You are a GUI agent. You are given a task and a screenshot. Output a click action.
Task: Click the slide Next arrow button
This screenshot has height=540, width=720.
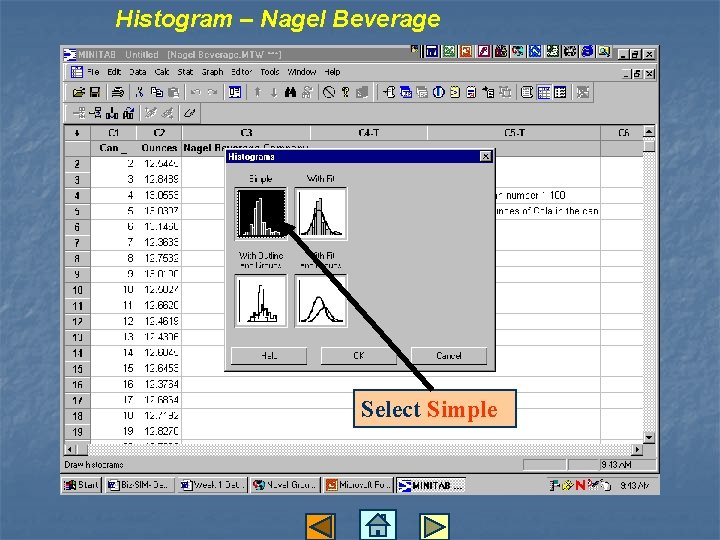point(434,526)
